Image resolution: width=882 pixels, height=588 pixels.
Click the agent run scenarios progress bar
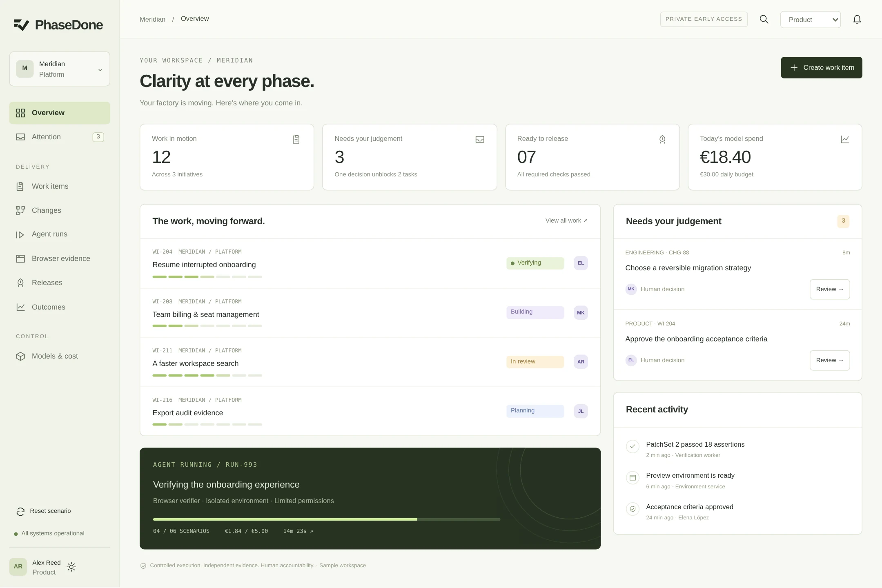(326, 519)
